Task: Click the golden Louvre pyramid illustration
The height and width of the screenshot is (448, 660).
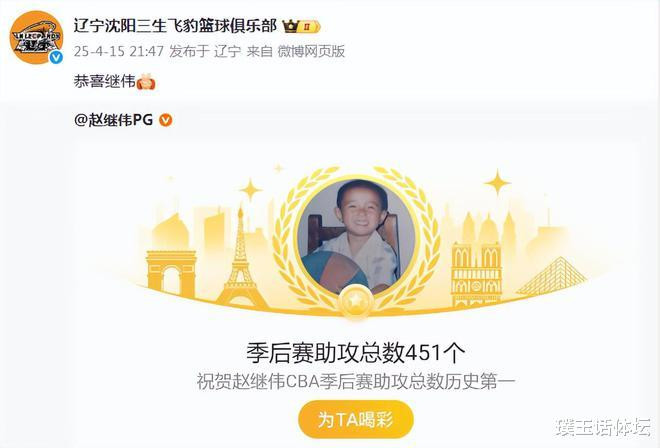Action: coord(551,276)
